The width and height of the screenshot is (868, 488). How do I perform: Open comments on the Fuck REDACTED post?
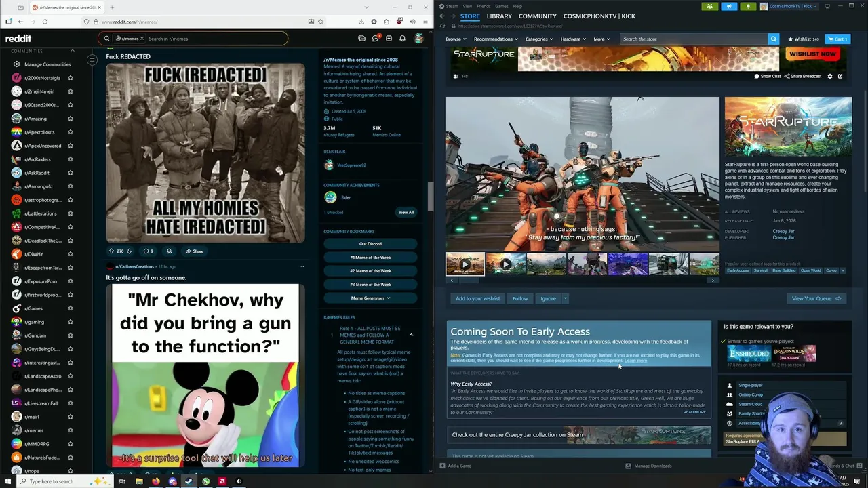148,251
